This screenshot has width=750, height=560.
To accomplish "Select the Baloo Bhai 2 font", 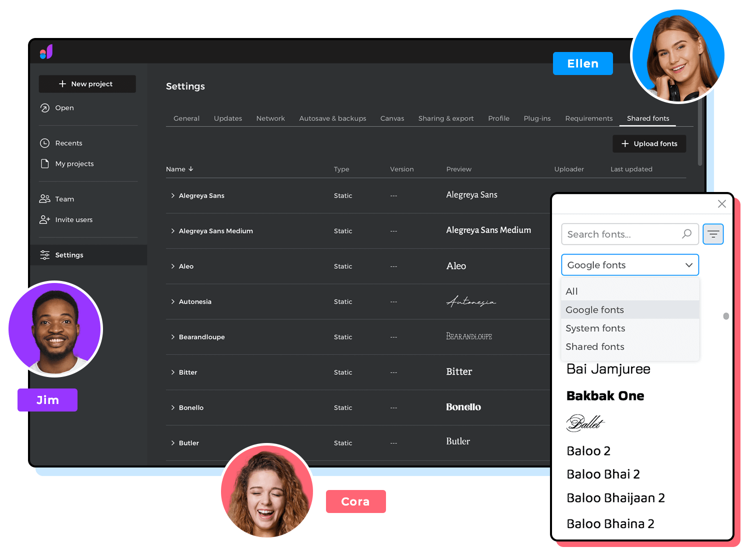I will pos(603,474).
